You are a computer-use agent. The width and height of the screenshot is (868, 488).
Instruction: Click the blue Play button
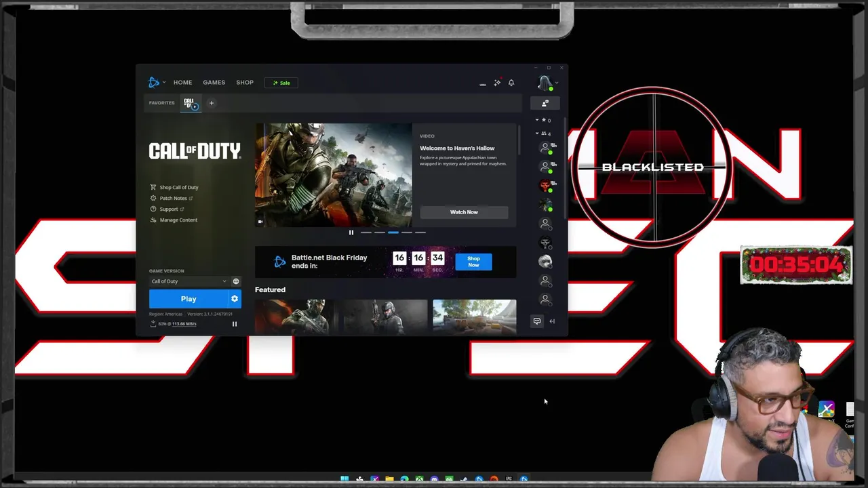[x=189, y=299]
